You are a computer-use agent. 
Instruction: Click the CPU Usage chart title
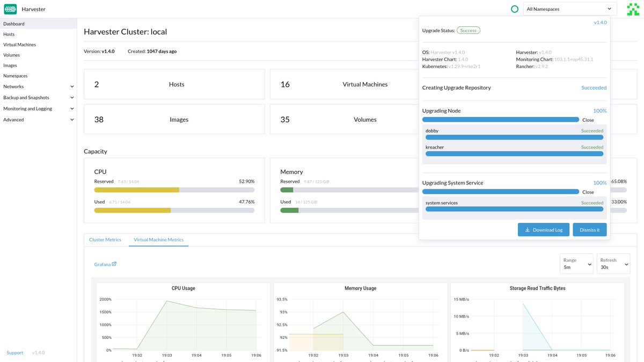(x=184, y=289)
